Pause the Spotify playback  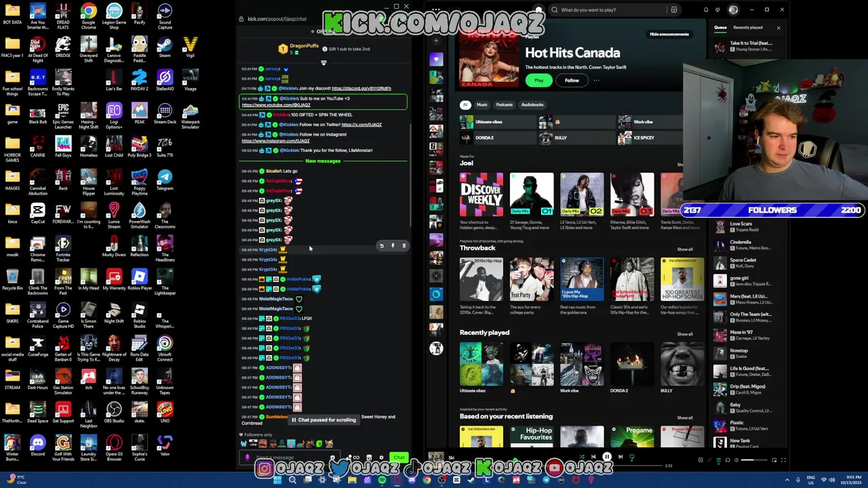[607, 457]
